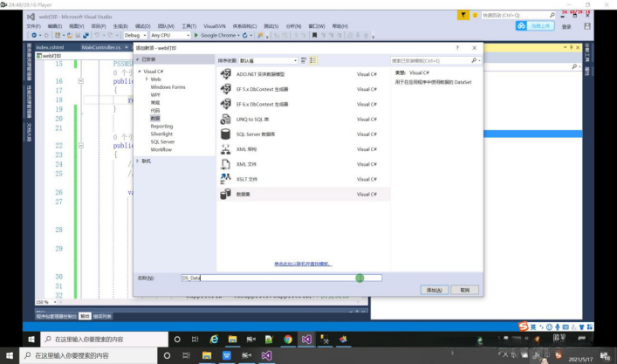Switch to the Index.cshtml editor tab

(50, 47)
